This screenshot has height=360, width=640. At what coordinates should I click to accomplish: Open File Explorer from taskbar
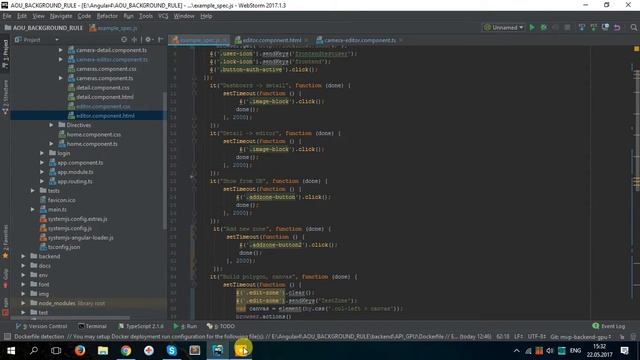coord(103,351)
